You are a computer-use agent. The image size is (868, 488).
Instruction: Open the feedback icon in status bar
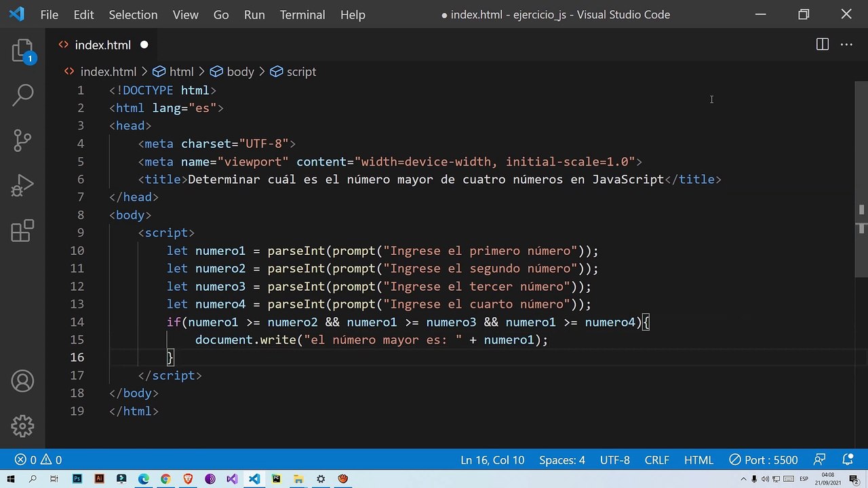819,460
